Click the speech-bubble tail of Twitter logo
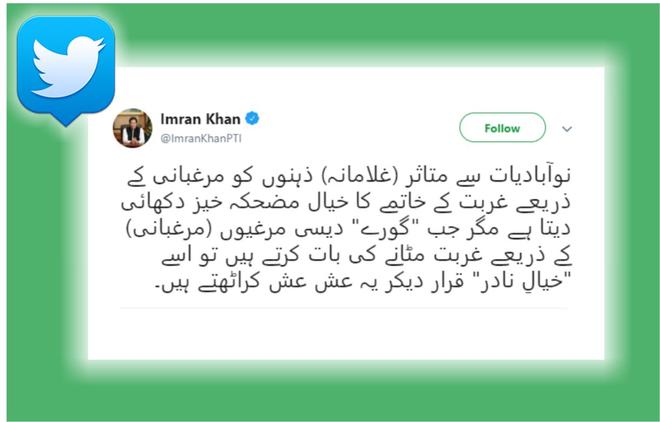Screen dimensions: 660x422 pos(66,119)
